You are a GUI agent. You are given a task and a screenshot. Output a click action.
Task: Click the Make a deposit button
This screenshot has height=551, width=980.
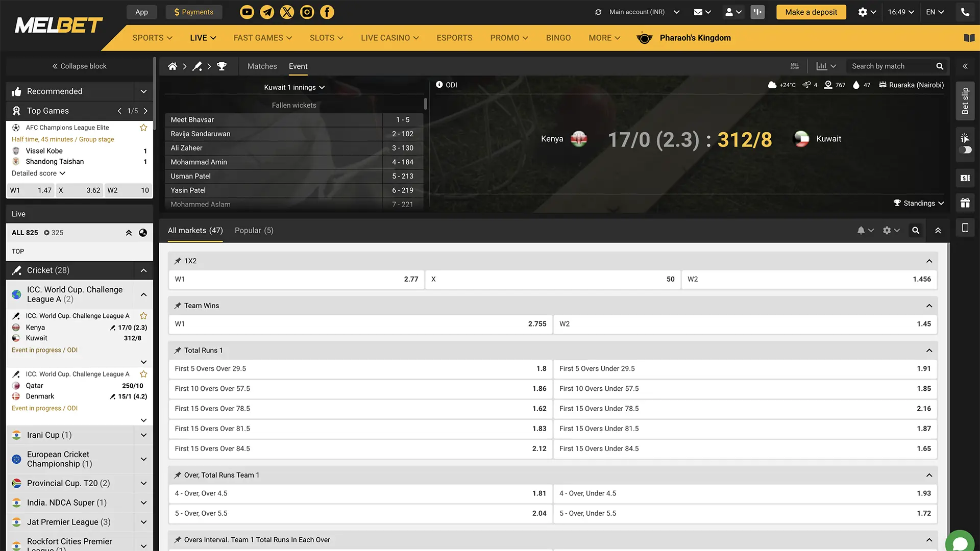click(811, 11)
